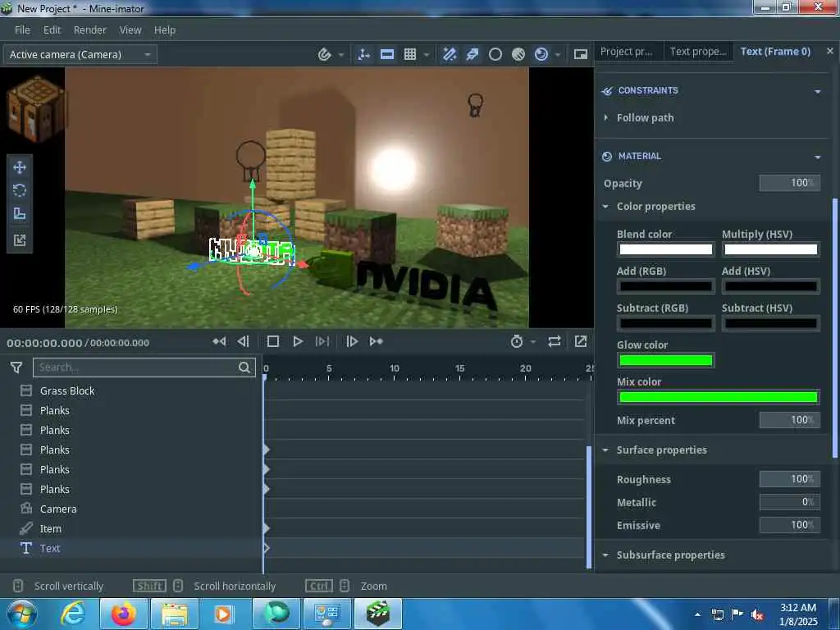This screenshot has width=840, height=630.
Task: Open the File menu
Action: 22,30
